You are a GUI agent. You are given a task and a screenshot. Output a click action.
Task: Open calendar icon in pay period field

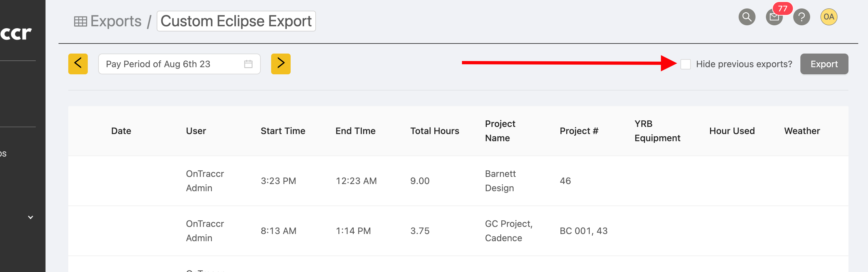pyautogui.click(x=248, y=64)
